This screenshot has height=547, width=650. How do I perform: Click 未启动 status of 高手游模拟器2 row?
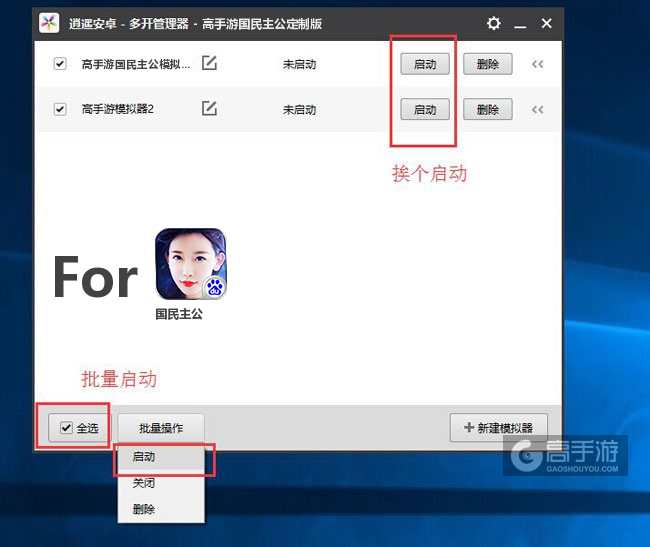[299, 110]
